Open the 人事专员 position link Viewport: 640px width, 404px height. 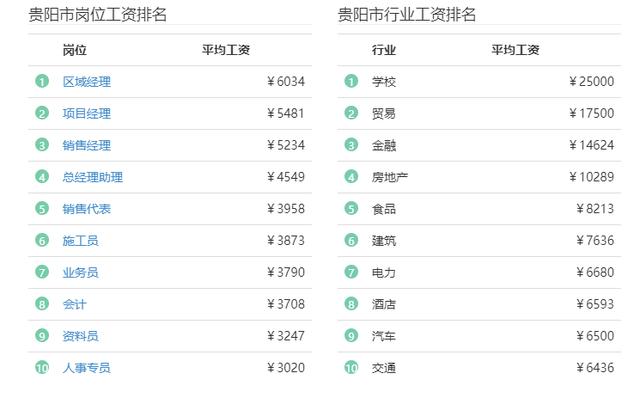[x=86, y=368]
